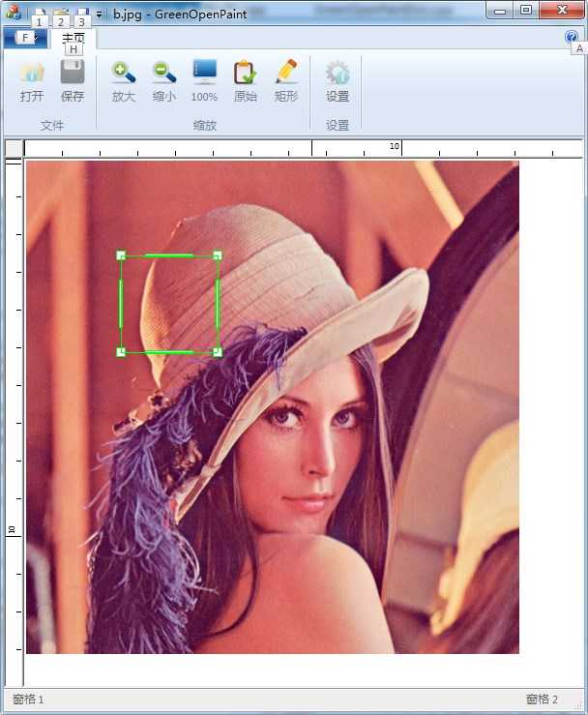The height and width of the screenshot is (715, 588).
Task: Click the 文件 group label in ribbon
Action: [51, 125]
